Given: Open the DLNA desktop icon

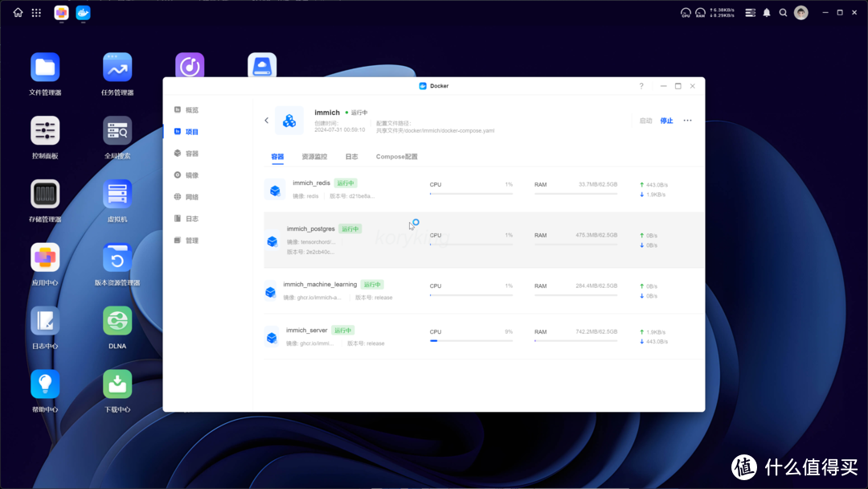Looking at the screenshot, I should [x=117, y=321].
